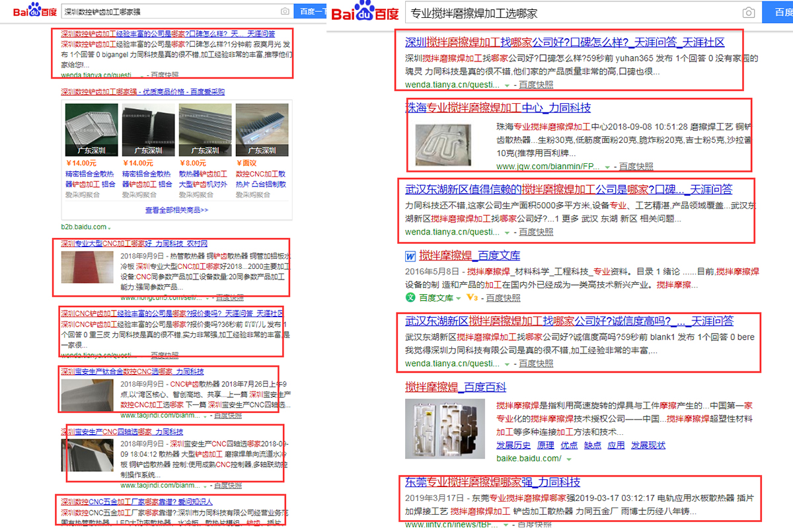Open 搅拌摩擦焊_百度百科 result title
Viewport: 793px width, 532px height.
[x=456, y=387]
